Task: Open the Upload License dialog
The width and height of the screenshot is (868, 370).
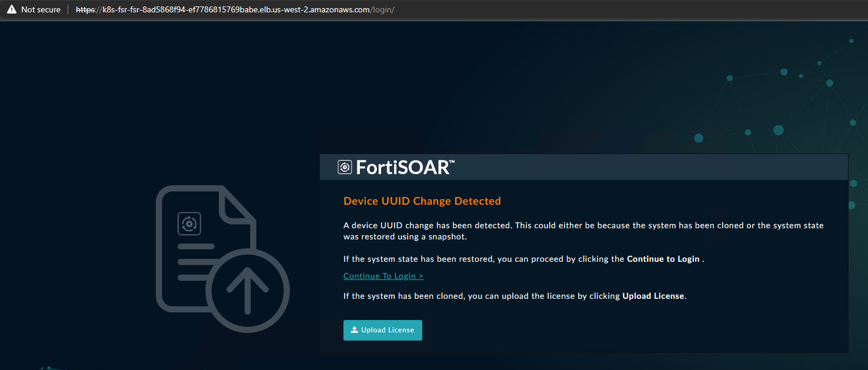Action: pos(382,330)
